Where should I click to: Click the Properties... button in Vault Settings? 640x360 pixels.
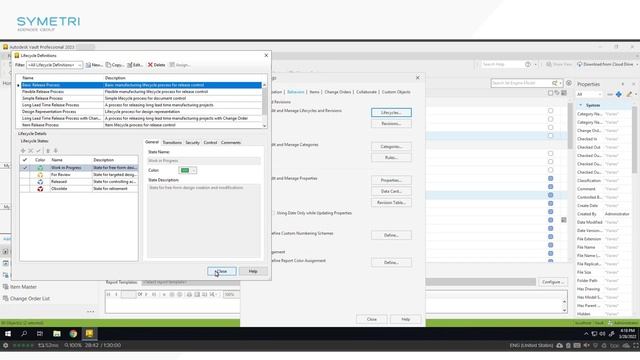391,180
